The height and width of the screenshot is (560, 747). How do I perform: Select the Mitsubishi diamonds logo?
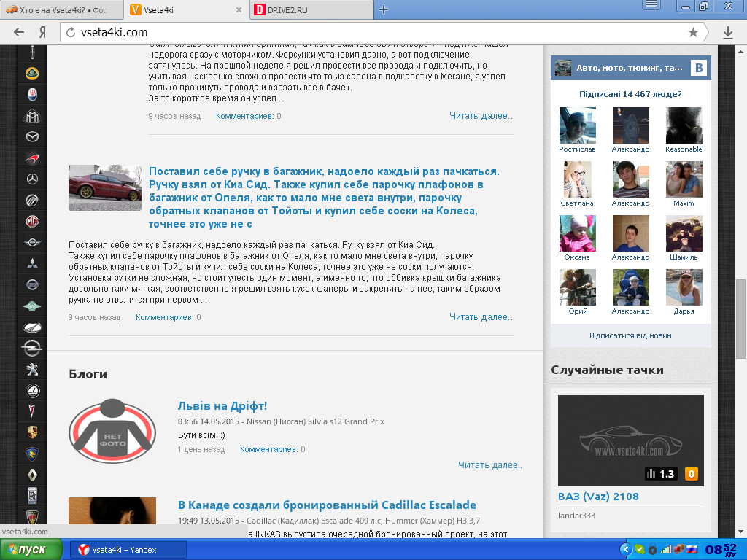click(32, 263)
